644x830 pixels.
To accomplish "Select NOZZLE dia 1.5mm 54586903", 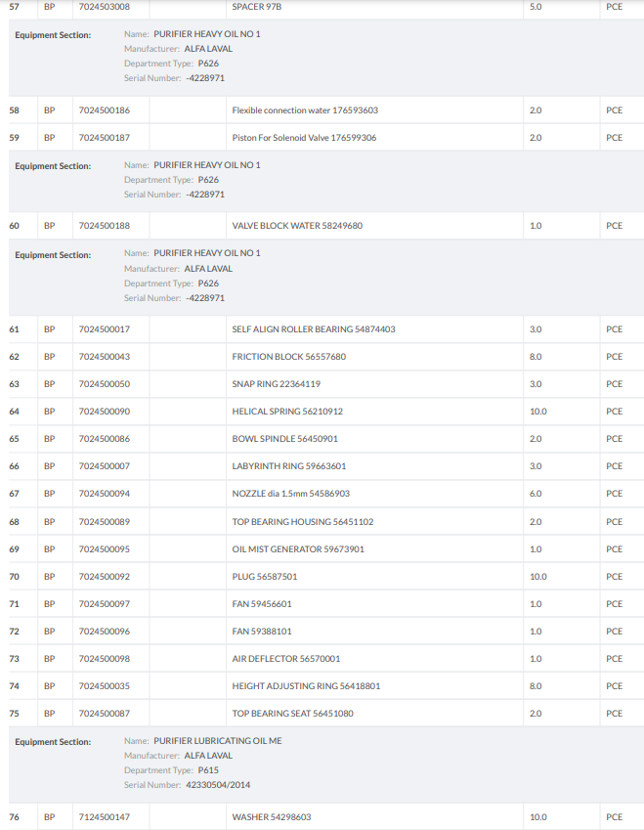I will click(x=290, y=494).
